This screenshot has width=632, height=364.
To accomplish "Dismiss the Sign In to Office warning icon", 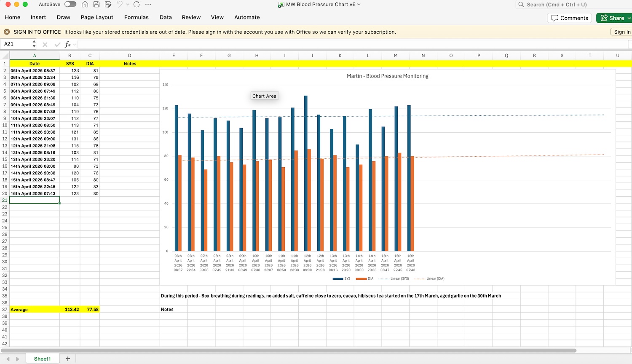I will pyautogui.click(x=7, y=32).
